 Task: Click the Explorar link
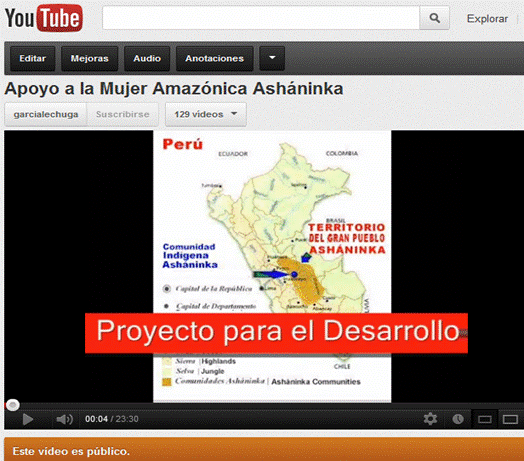[x=487, y=19]
